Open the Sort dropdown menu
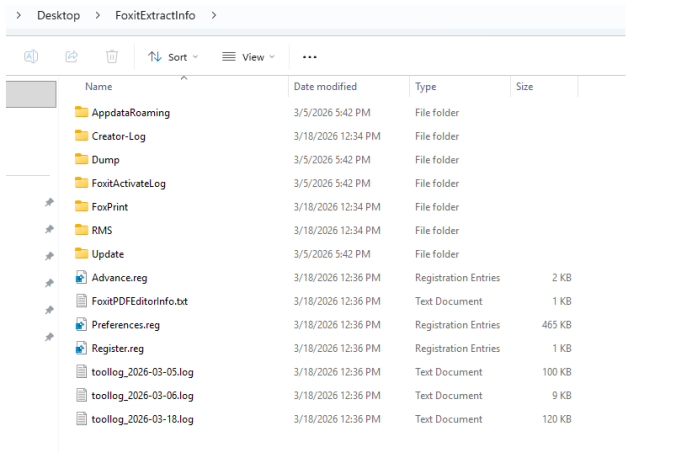Image resolution: width=693 pixels, height=458 pixels. [x=173, y=57]
